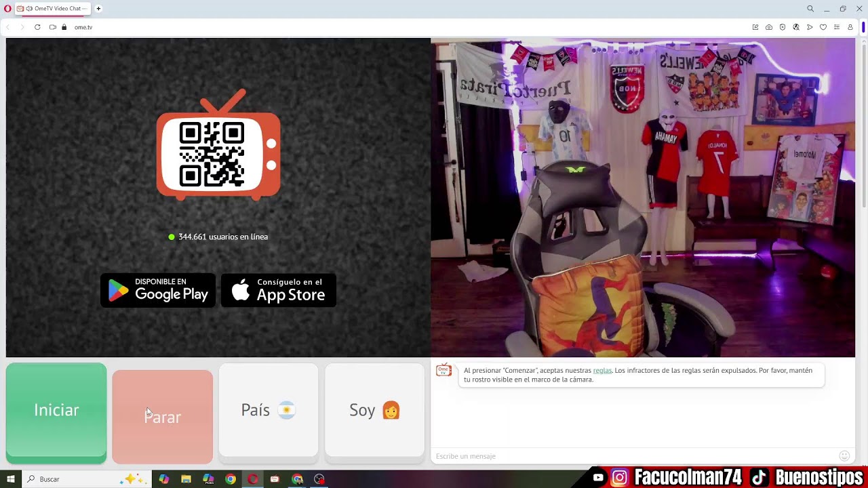This screenshot has width=868, height=488.
Task: Open the OmeTV app in taskbar
Action: coord(275,479)
